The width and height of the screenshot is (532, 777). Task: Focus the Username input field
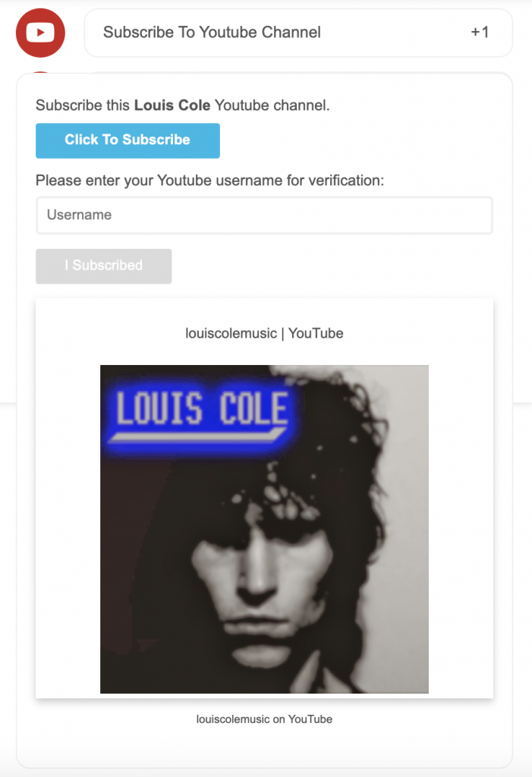pos(264,215)
